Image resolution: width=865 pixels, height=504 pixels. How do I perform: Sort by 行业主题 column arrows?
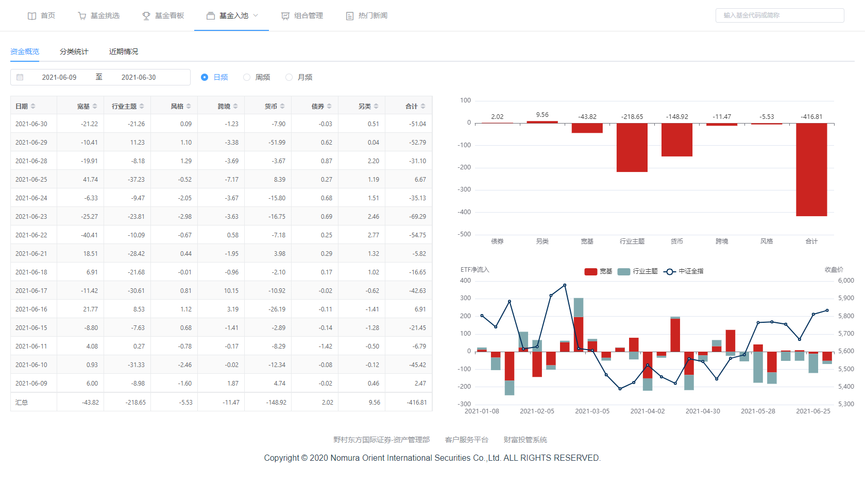coord(142,106)
